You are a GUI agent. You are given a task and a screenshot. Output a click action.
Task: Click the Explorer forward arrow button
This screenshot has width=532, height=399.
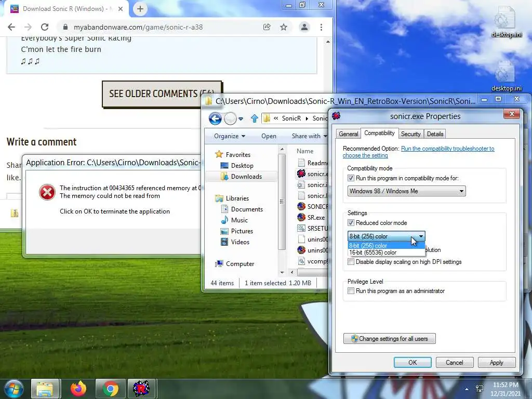230,119
